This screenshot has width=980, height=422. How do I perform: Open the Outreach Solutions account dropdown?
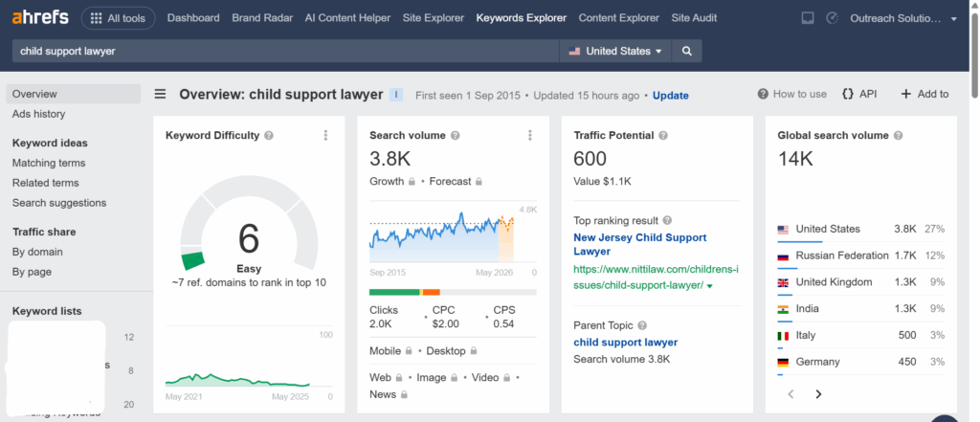[x=904, y=19]
